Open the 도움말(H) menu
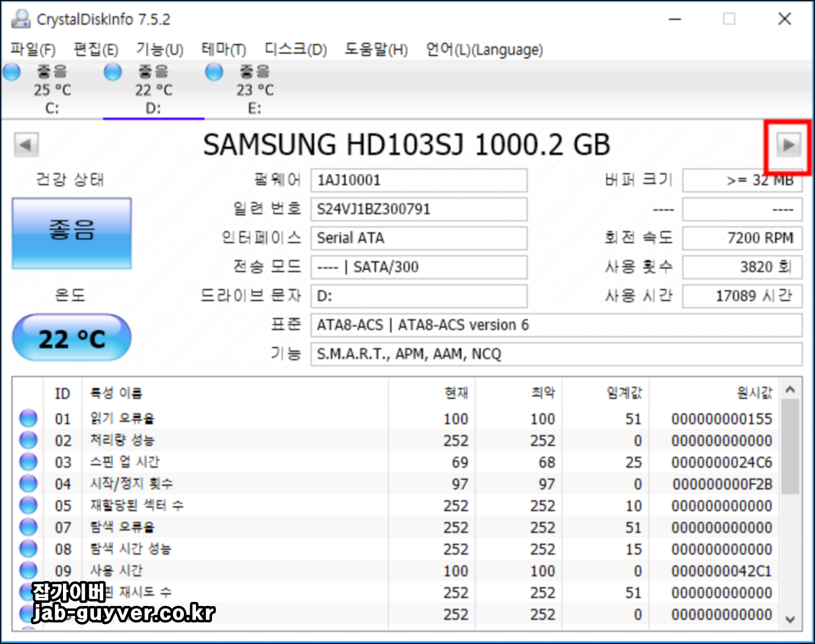Image resolution: width=815 pixels, height=644 pixels. [x=376, y=49]
